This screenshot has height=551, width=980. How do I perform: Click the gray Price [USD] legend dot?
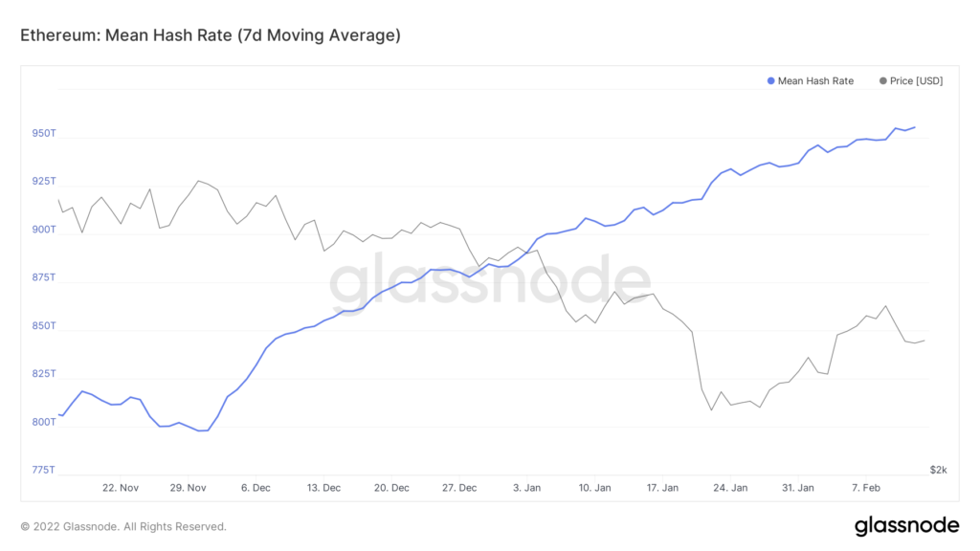(882, 81)
